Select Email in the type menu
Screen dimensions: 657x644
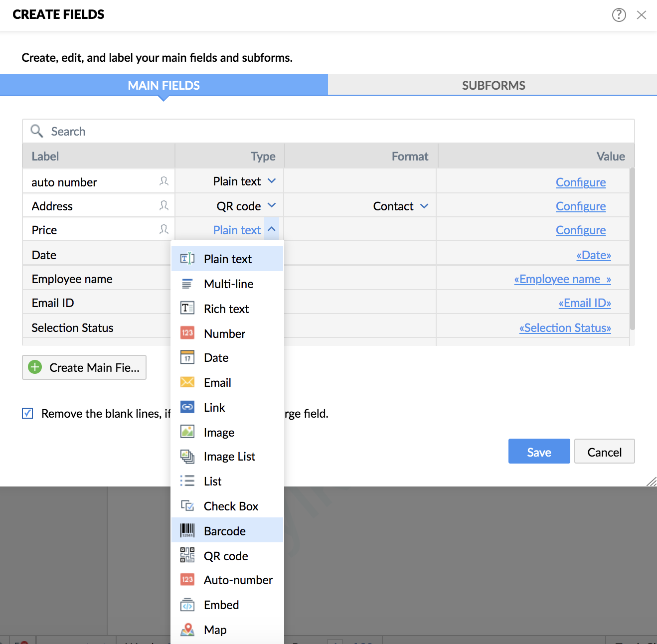(x=227, y=382)
